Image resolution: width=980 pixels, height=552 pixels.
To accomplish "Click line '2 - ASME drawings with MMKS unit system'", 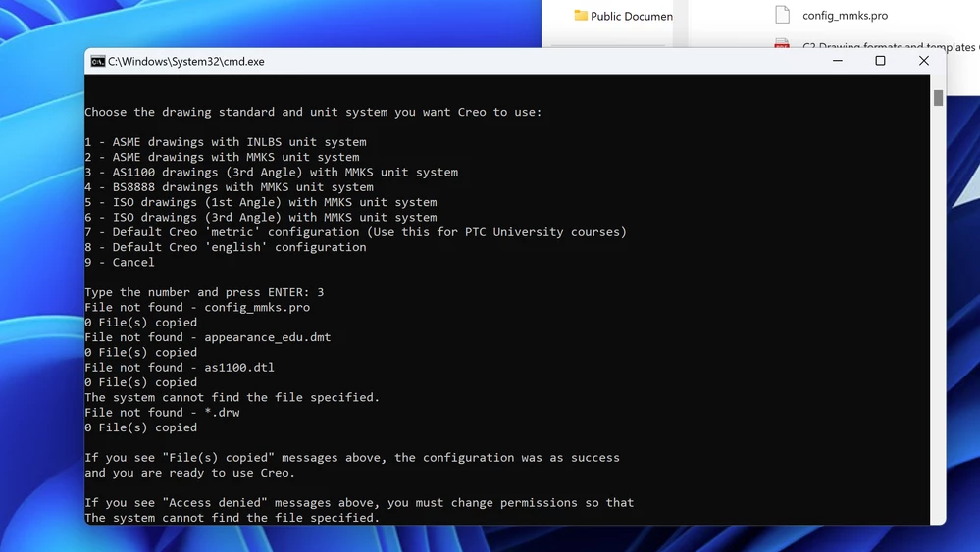I will point(222,157).
